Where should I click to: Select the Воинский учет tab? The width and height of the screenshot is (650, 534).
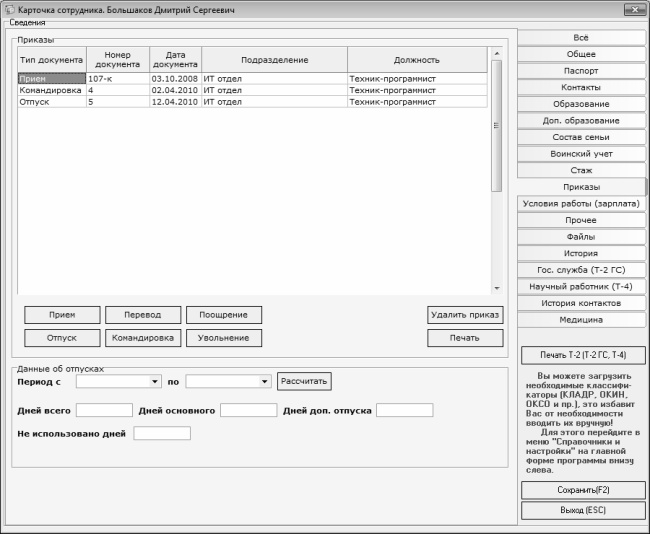pos(581,154)
